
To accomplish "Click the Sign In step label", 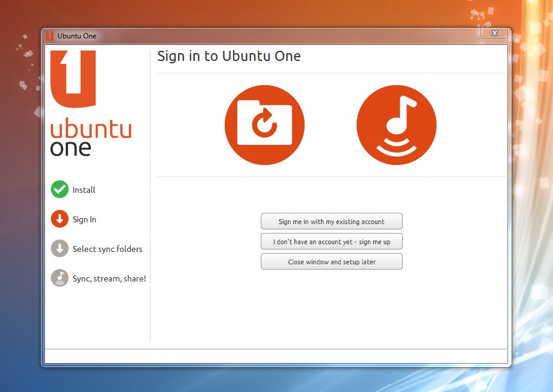I will click(x=85, y=219).
